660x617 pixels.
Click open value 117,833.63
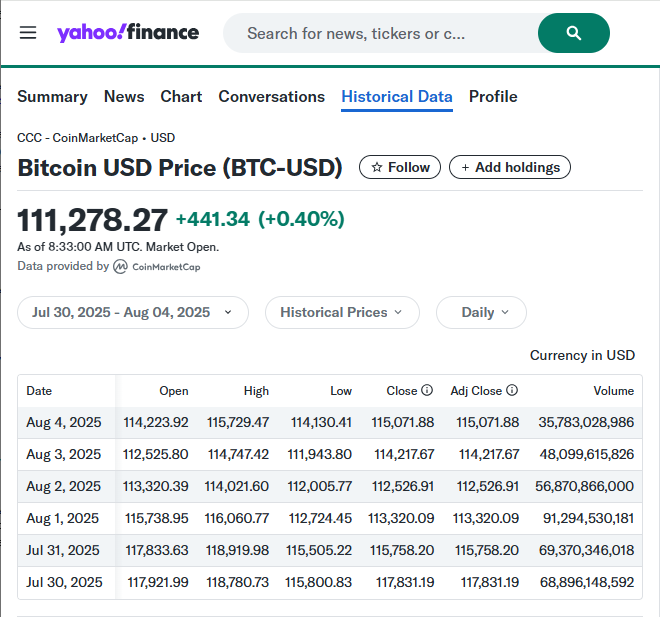click(x=157, y=550)
